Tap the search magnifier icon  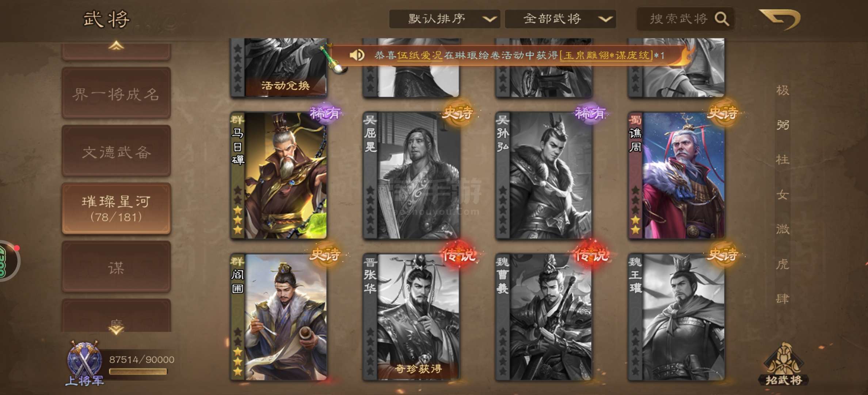(722, 19)
